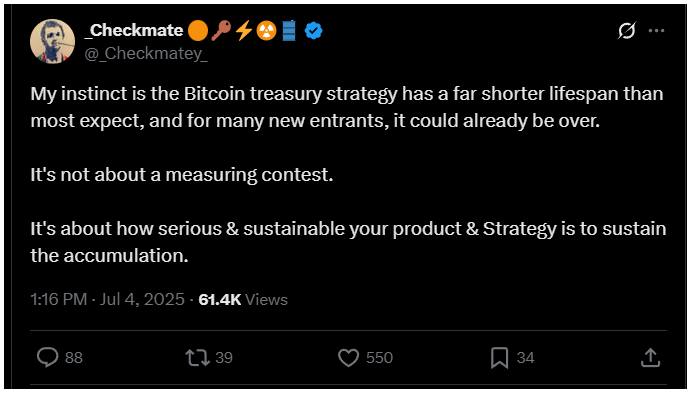Click the _Checkmate display name
Screen dimensions: 691x393
click(136, 30)
